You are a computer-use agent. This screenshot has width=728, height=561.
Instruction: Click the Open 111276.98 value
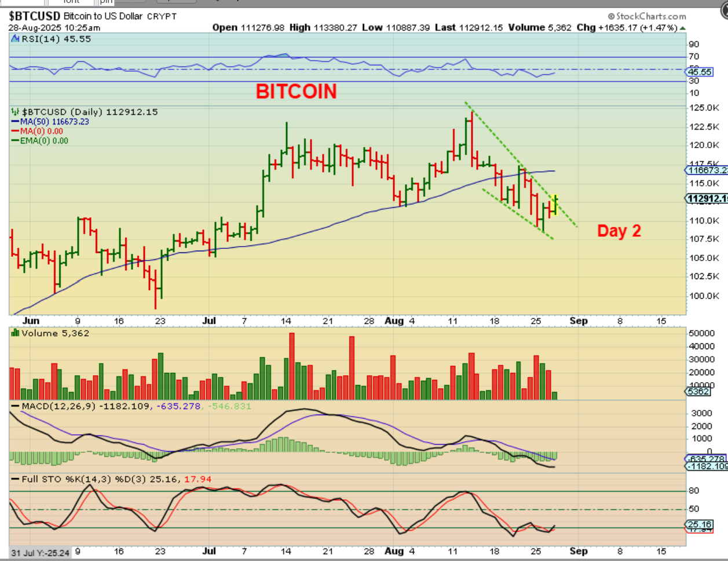[x=248, y=27]
